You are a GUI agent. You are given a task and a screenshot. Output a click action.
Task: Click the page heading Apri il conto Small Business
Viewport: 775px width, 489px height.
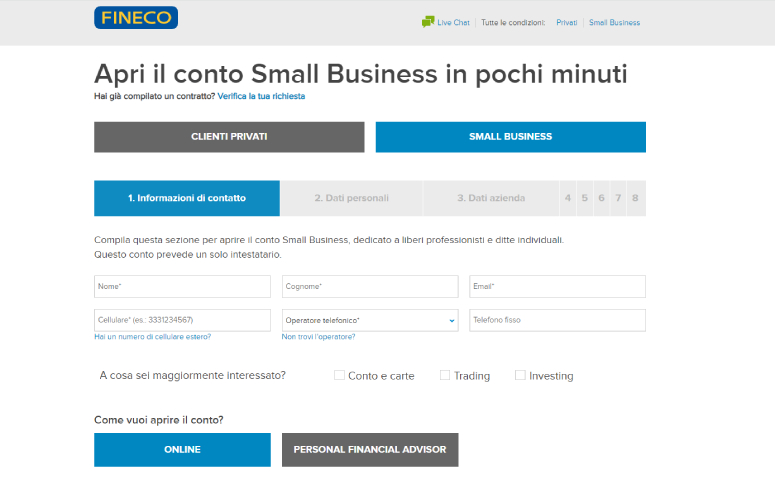tap(361, 74)
